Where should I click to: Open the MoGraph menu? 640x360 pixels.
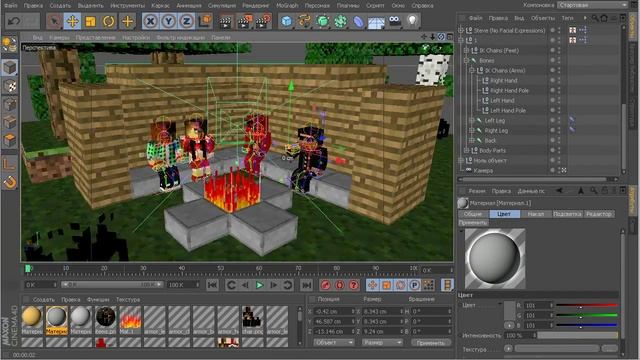pyautogui.click(x=287, y=6)
